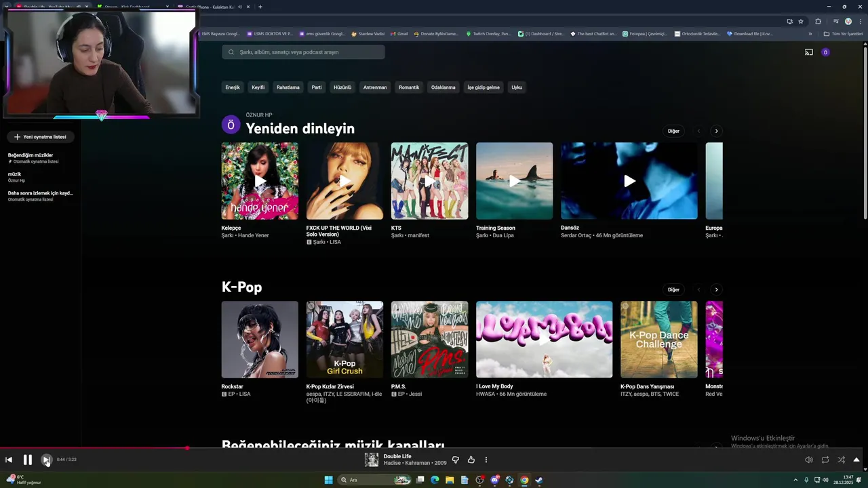Open the müzik playlist by Öznur Hp
Image resolution: width=868 pixels, height=488 pixels.
(40, 177)
